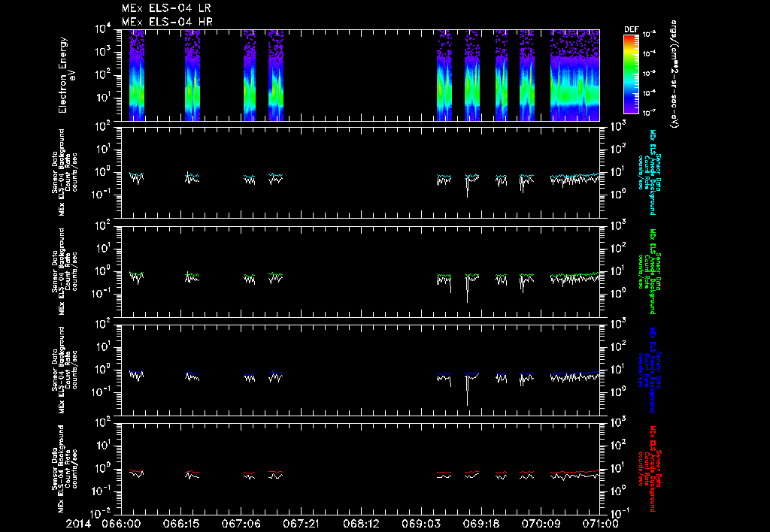The width and height of the screenshot is (770, 532).
Task: Click the deep white dip in the blue-trace panel
Action: pos(467,390)
